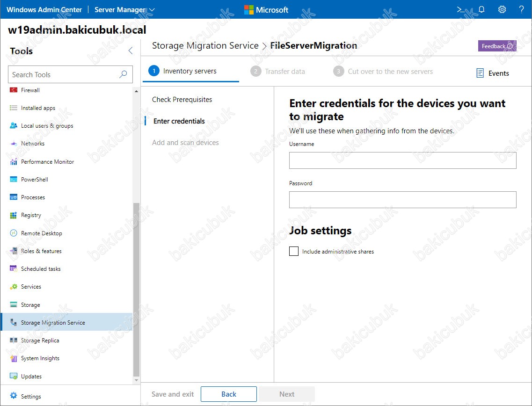Select the Enter credentials step
Screen dimensions: 532x406
click(x=179, y=121)
